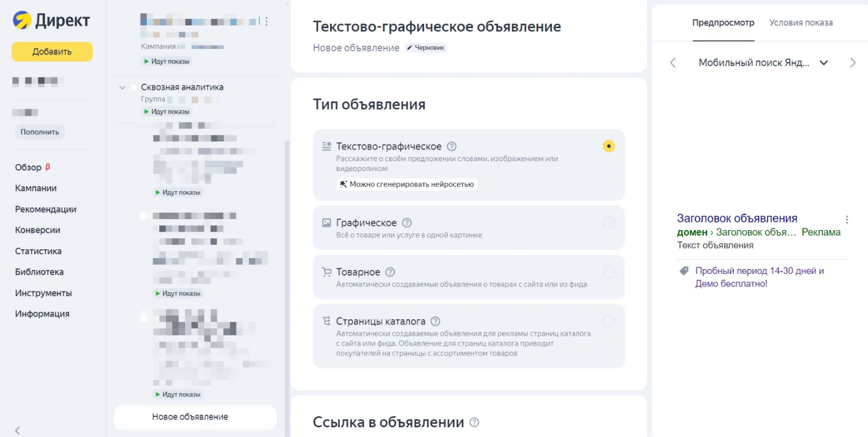
Task: Click the Графическое image icon
Action: click(x=327, y=223)
